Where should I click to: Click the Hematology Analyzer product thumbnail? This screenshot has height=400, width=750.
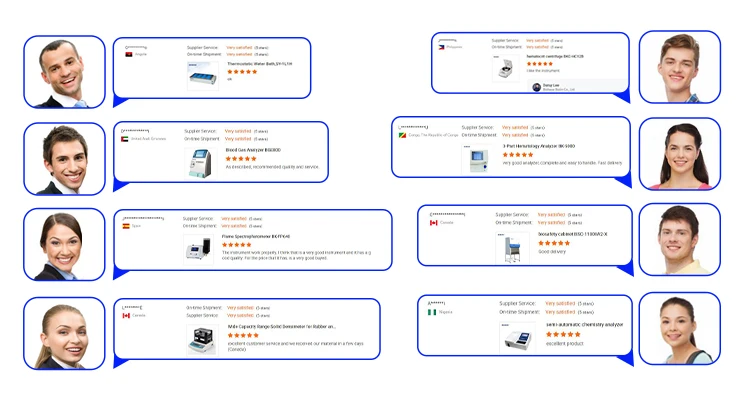pyautogui.click(x=477, y=160)
